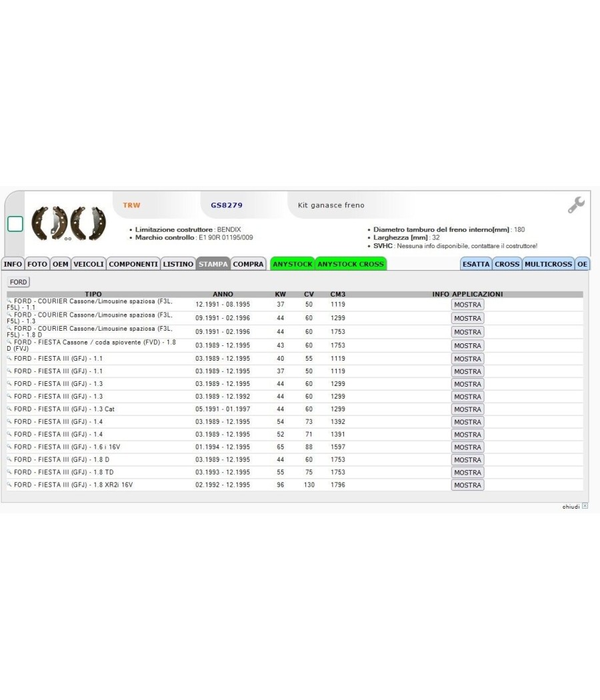Click the Limitazione costruttore BENDIX text
The height and width of the screenshot is (700, 600).
188,229
